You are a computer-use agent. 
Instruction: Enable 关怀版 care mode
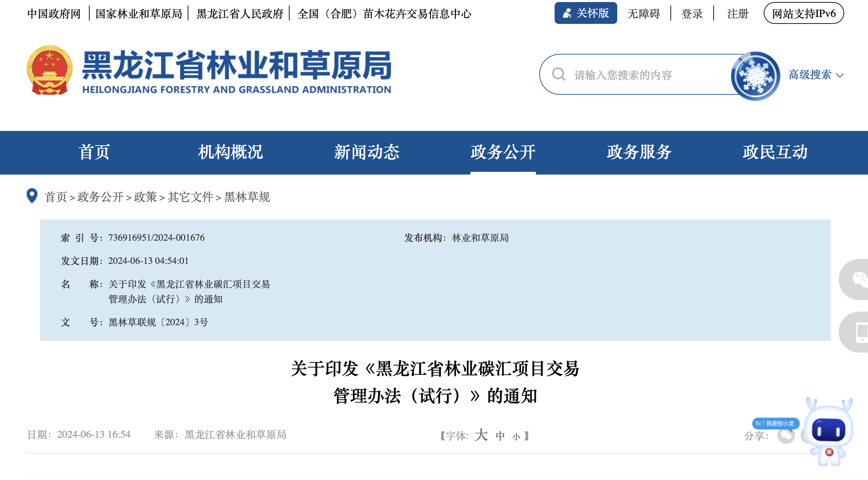tap(586, 13)
